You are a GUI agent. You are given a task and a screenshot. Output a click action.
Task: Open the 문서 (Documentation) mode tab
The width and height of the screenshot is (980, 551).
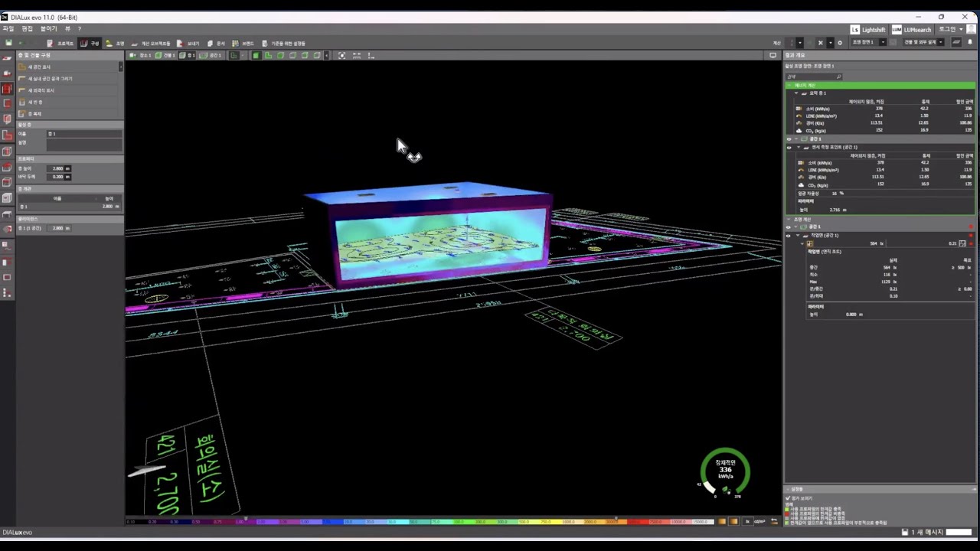[216, 44]
